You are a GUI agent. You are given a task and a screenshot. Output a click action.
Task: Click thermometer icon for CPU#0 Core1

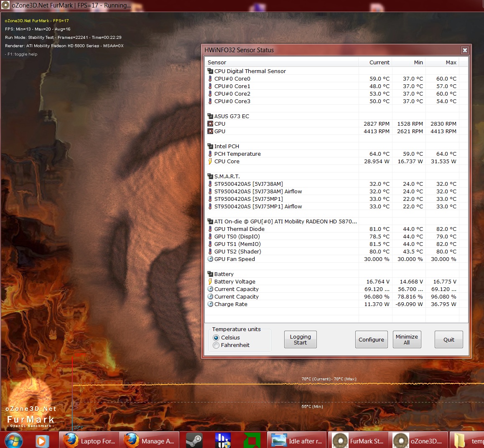pos(210,86)
